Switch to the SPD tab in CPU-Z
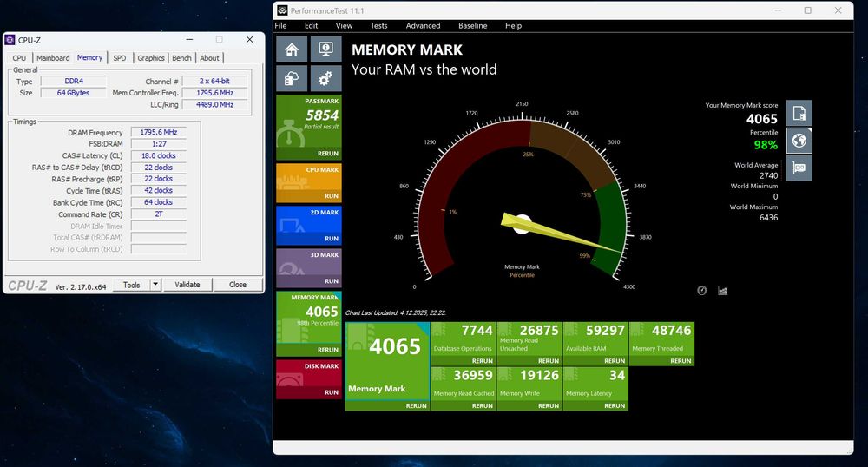Screen dimensions: 868x467 (120, 58)
